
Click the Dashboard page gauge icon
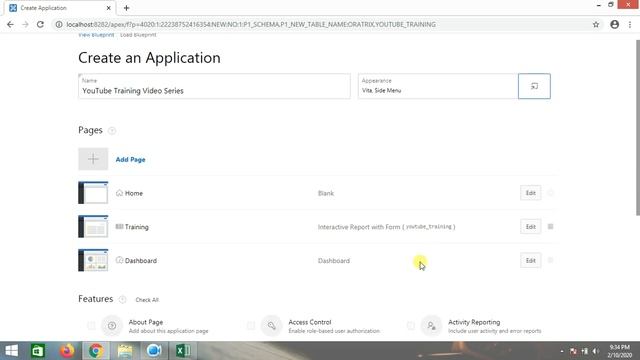tap(119, 260)
